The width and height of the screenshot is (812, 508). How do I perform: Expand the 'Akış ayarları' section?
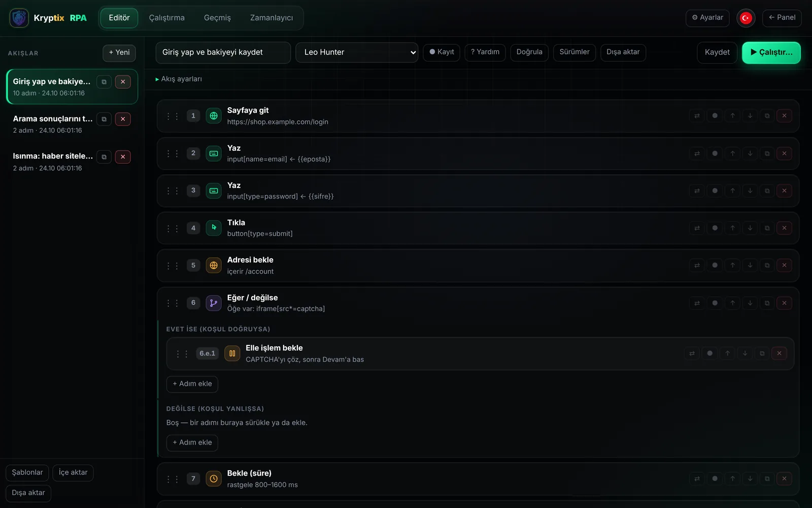(x=179, y=79)
